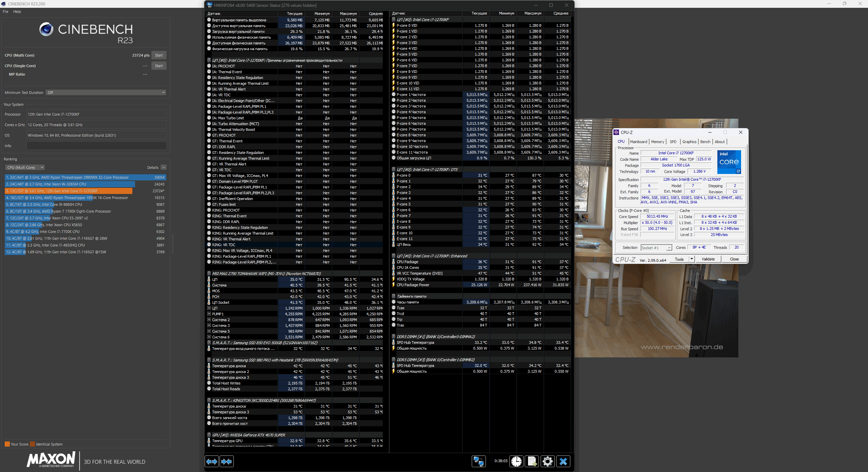
Task: Reset sensor timer with clock icon
Action: [516, 461]
